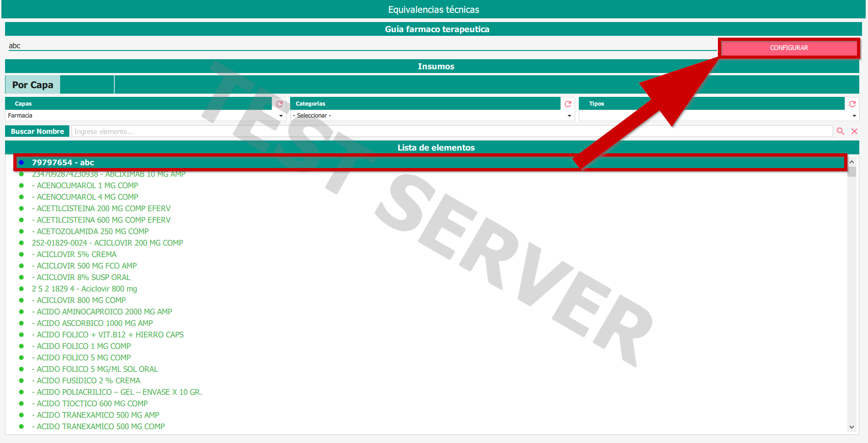Click the green bullet beside ABCIXIMAB 10 MG AMP

(x=22, y=174)
